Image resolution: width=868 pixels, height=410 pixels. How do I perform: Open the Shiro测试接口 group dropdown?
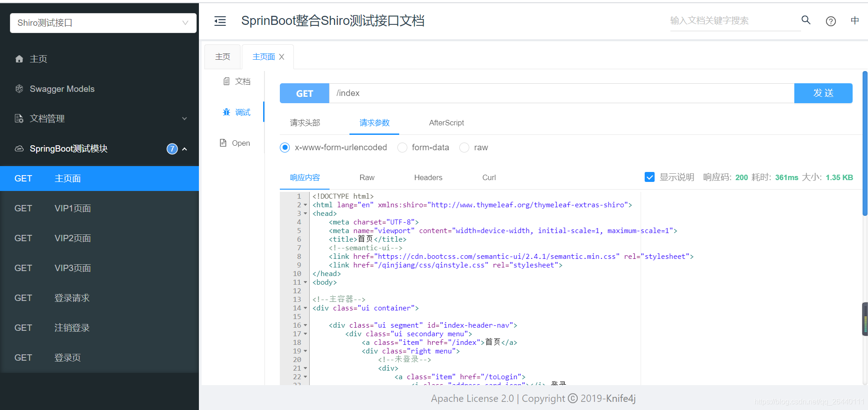tap(103, 23)
